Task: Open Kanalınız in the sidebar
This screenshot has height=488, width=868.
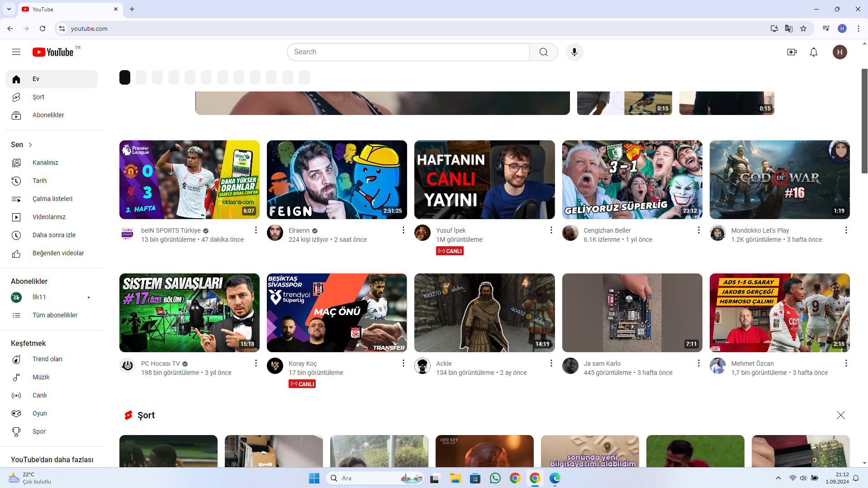Action: pos(52,163)
